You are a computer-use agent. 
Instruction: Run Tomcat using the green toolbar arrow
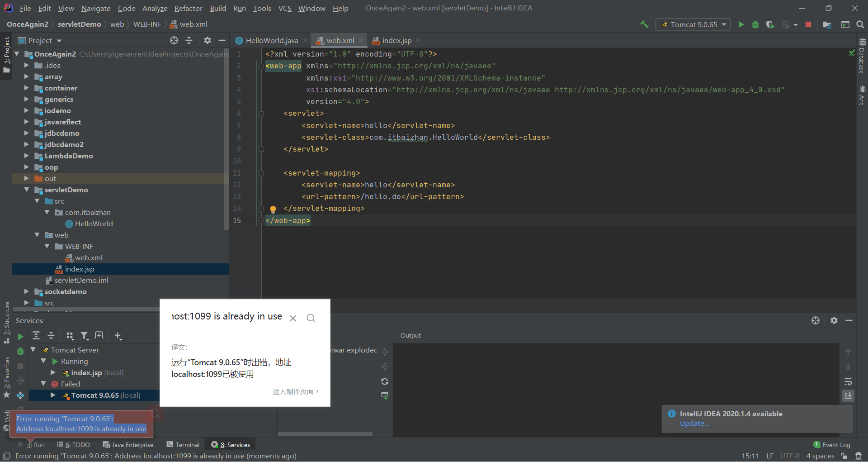click(741, 24)
